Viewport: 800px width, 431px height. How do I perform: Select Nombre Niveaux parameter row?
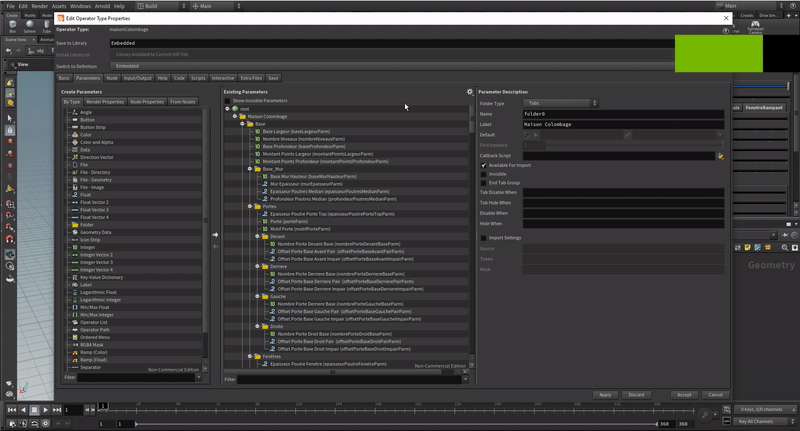click(x=304, y=139)
